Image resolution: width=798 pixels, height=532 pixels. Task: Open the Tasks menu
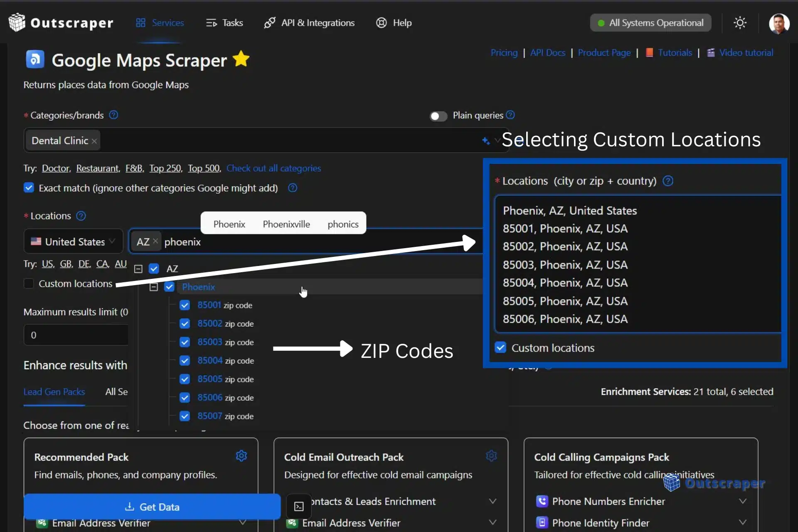[224, 23]
